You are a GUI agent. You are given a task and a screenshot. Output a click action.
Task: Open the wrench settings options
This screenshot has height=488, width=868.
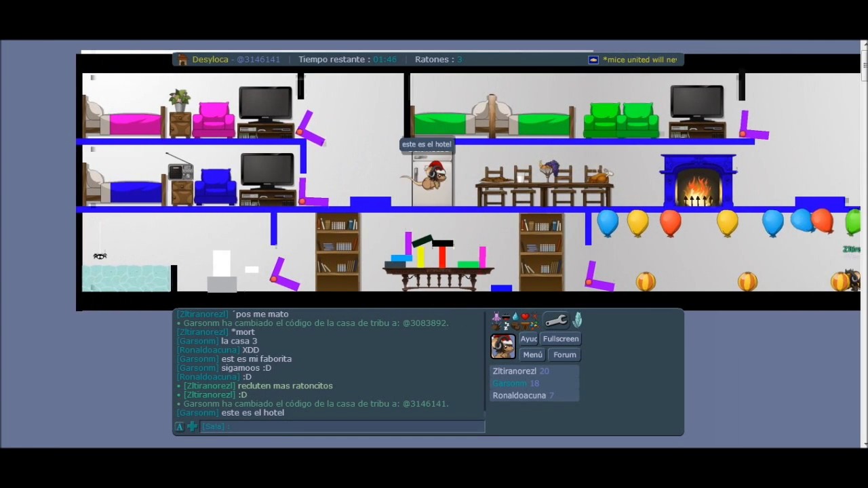(556, 320)
